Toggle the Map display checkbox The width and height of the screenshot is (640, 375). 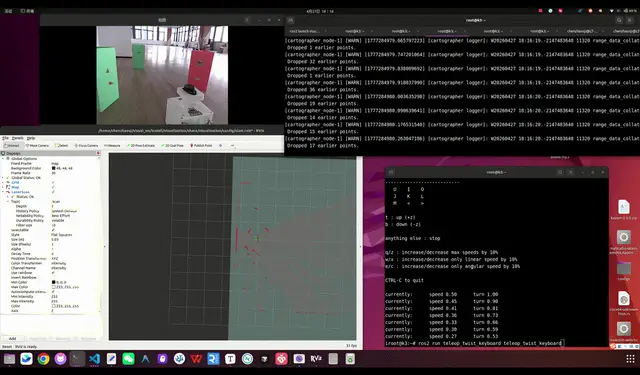coord(53,187)
